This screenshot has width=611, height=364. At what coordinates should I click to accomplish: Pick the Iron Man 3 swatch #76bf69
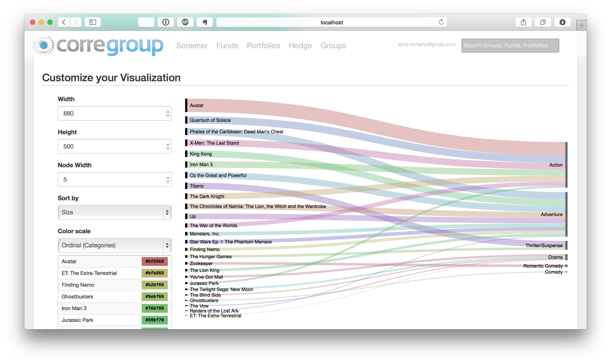click(x=154, y=308)
